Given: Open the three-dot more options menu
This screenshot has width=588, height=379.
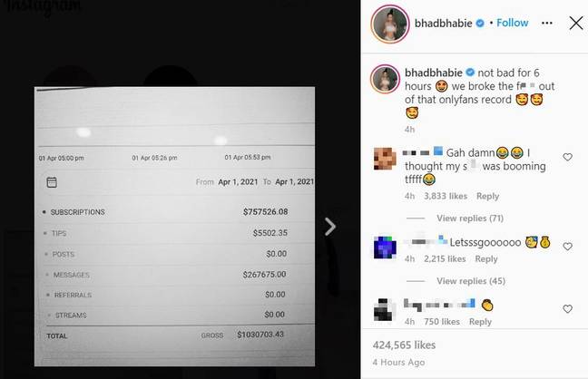Looking at the screenshot, I should (547, 24).
